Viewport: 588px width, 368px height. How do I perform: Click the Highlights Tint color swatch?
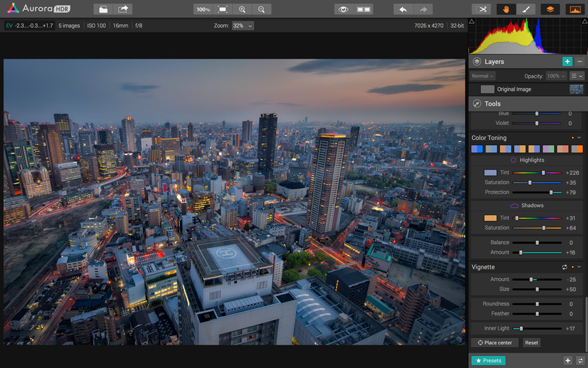[x=490, y=172]
